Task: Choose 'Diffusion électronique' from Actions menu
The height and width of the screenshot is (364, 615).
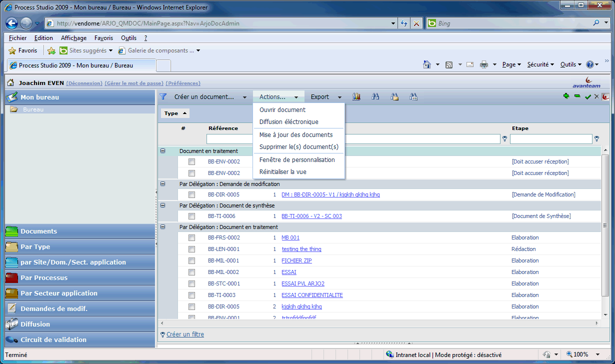Action: tap(288, 122)
